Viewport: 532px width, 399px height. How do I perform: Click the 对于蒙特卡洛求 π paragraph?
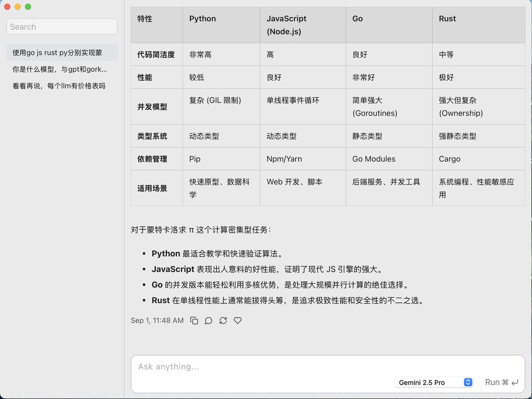point(201,230)
